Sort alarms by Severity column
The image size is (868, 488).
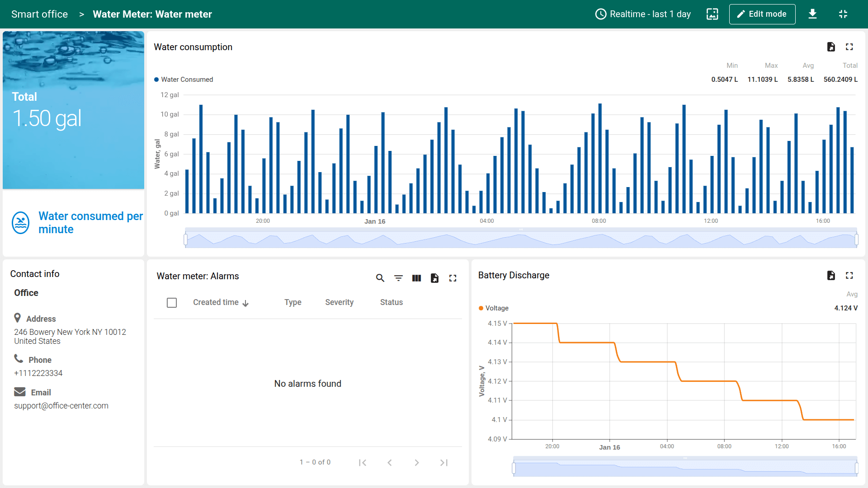339,303
